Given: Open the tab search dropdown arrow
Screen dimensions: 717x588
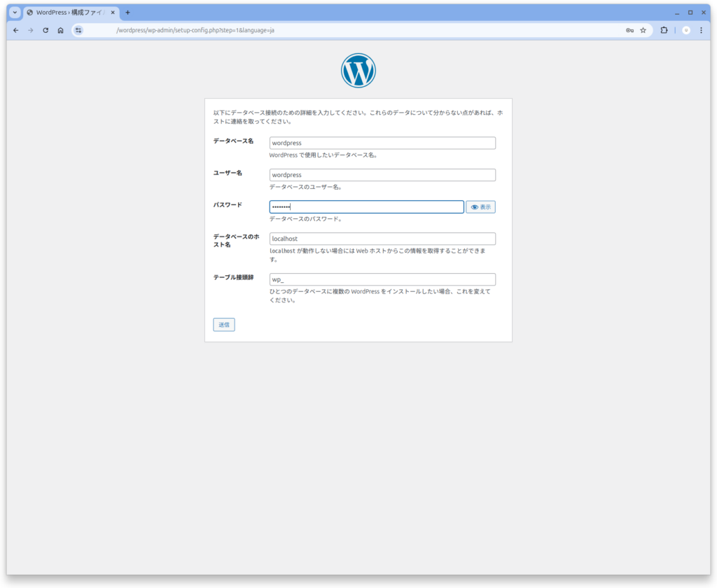Looking at the screenshot, I should 15,13.
